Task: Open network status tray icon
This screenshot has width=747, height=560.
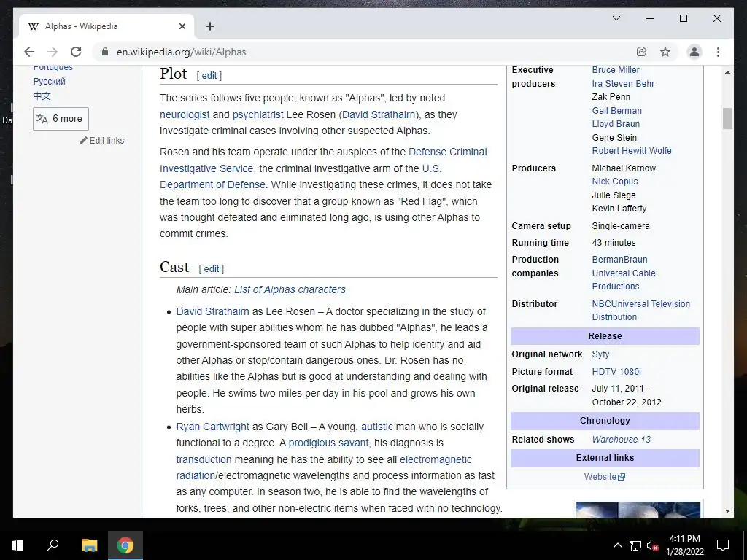Action: coord(635,545)
